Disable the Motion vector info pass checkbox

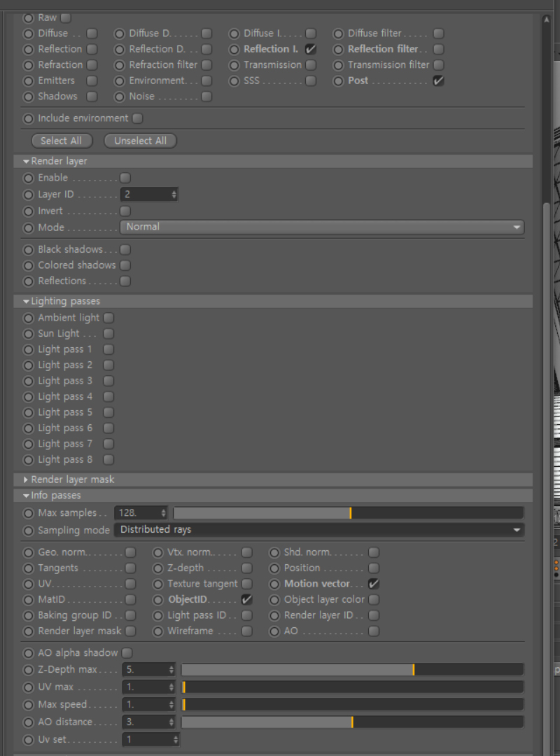(374, 584)
